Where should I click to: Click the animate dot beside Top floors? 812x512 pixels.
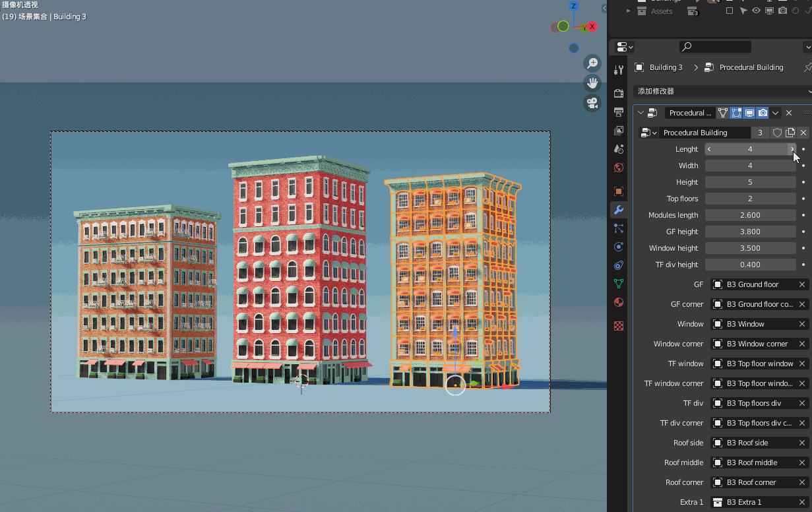[803, 199]
